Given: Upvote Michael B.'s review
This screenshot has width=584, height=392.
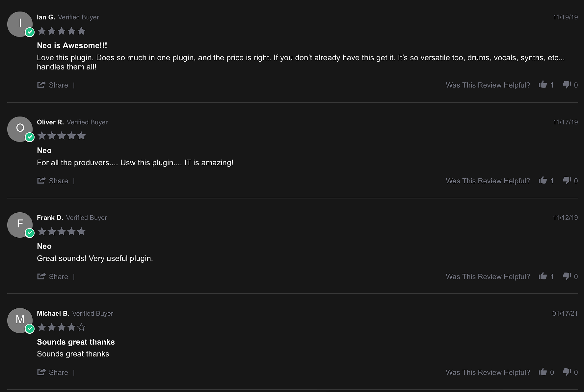Looking at the screenshot, I should tap(543, 372).
